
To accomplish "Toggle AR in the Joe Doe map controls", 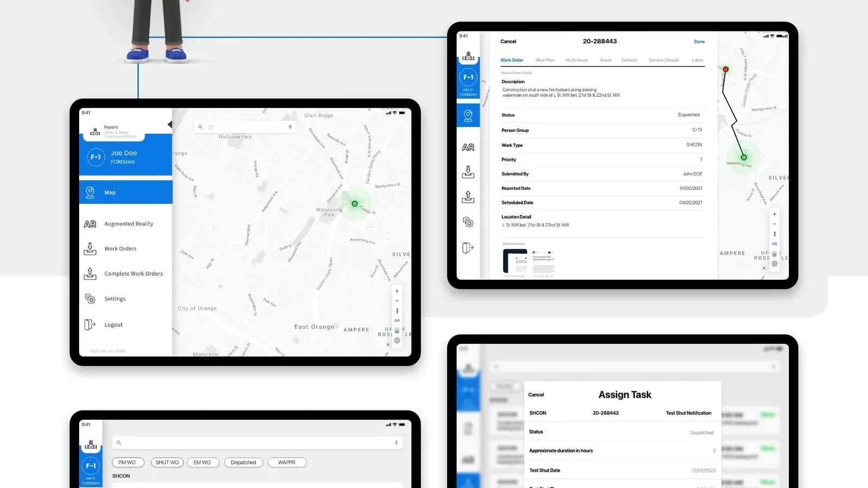I will pos(397,320).
